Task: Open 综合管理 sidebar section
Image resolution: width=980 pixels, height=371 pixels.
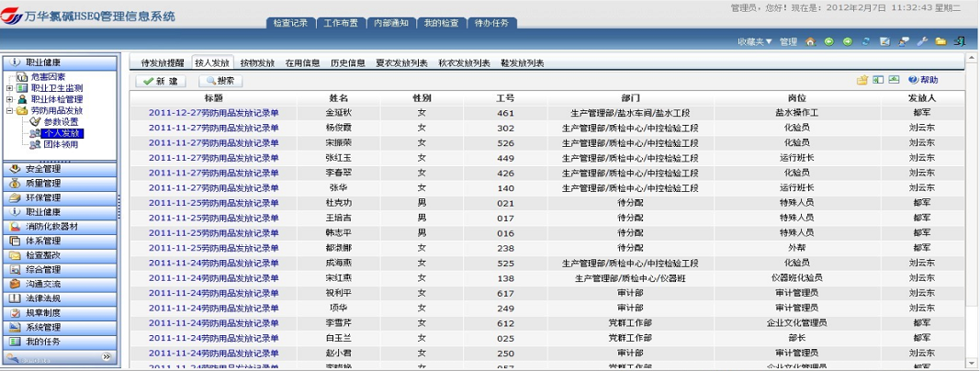Action: (60, 270)
